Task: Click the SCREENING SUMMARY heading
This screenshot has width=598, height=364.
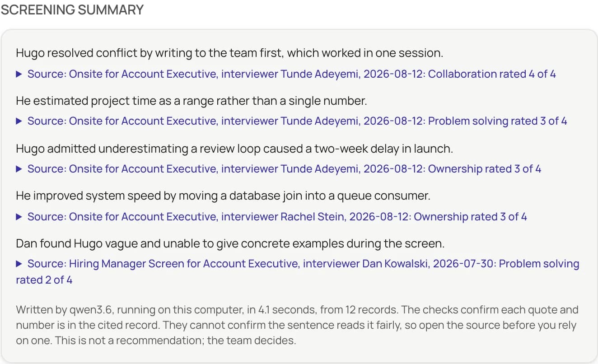Action: (72, 9)
